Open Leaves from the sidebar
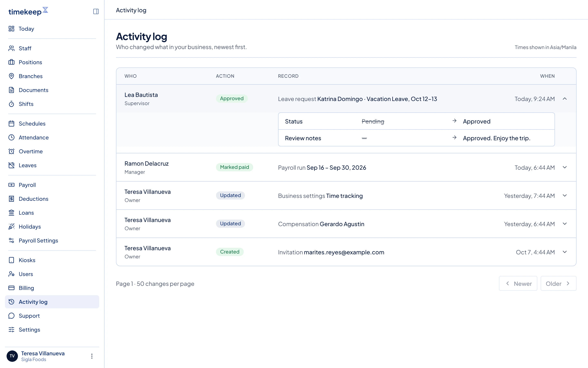Screen dimensions: 588x368 [52, 165]
